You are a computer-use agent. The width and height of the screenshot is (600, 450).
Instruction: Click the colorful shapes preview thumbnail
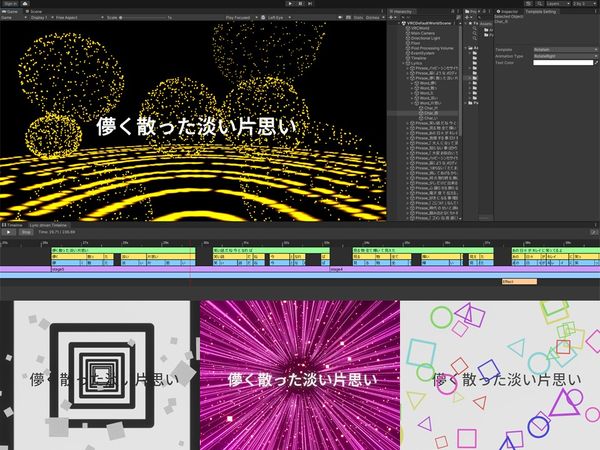click(500, 375)
